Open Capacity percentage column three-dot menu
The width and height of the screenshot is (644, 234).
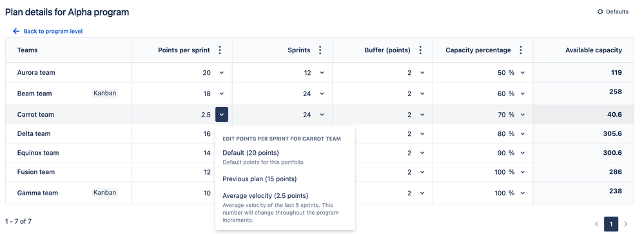521,50
